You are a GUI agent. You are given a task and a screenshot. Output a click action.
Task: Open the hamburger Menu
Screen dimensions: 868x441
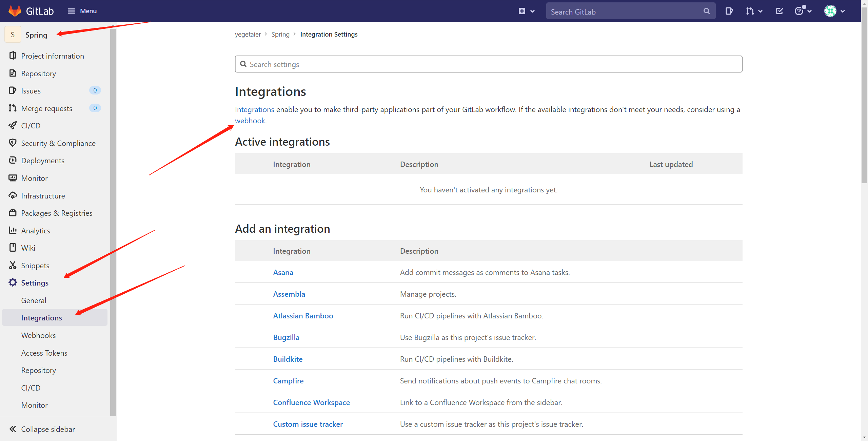[82, 11]
